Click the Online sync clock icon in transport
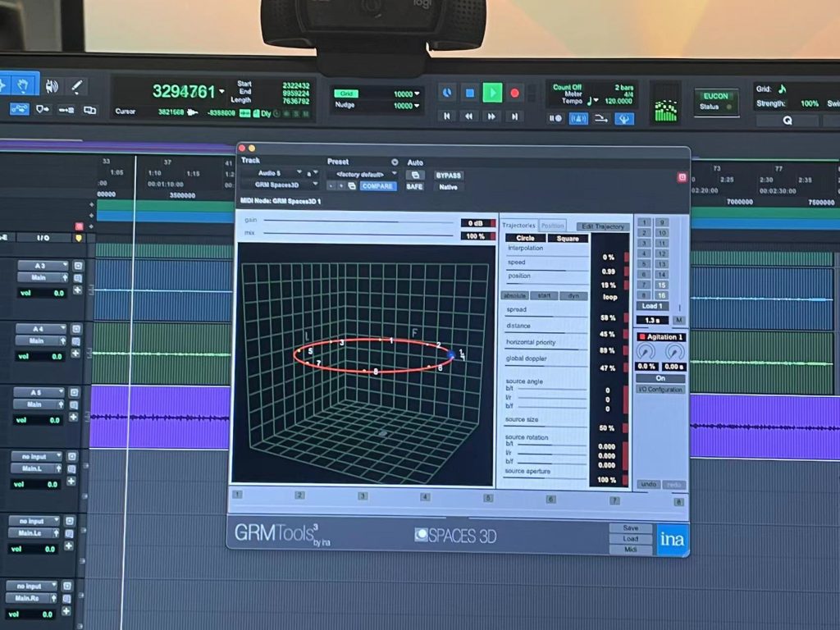This screenshot has width=840, height=630. pos(446,93)
